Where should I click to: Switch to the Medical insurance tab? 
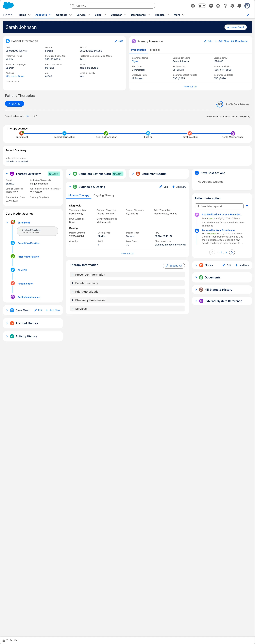click(155, 50)
